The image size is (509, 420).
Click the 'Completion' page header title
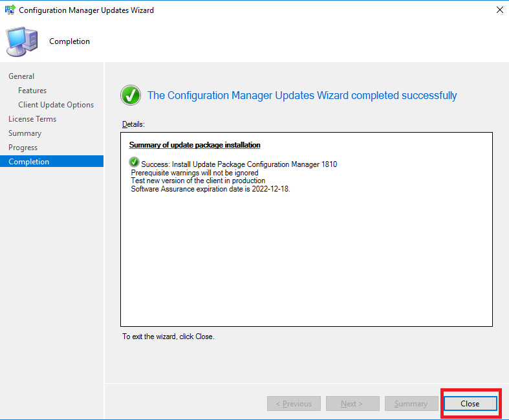pyautogui.click(x=69, y=41)
